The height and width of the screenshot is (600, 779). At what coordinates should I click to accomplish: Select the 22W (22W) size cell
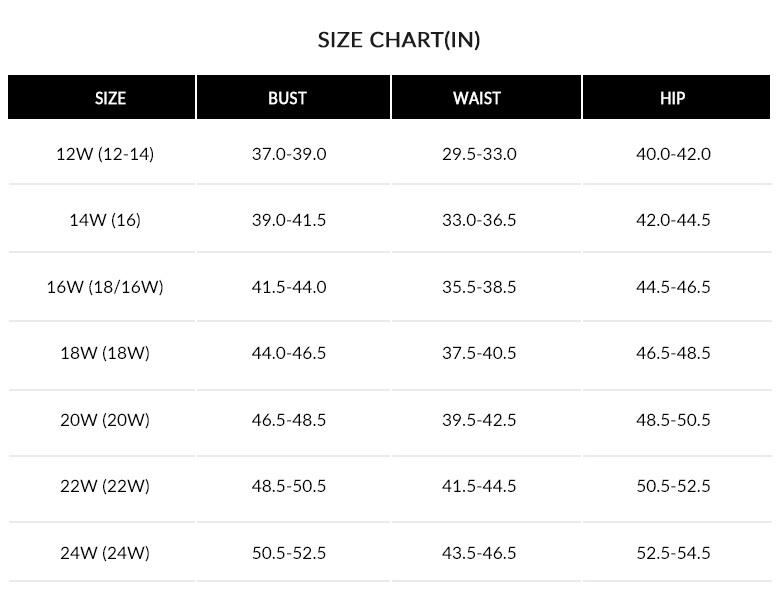tap(105, 486)
